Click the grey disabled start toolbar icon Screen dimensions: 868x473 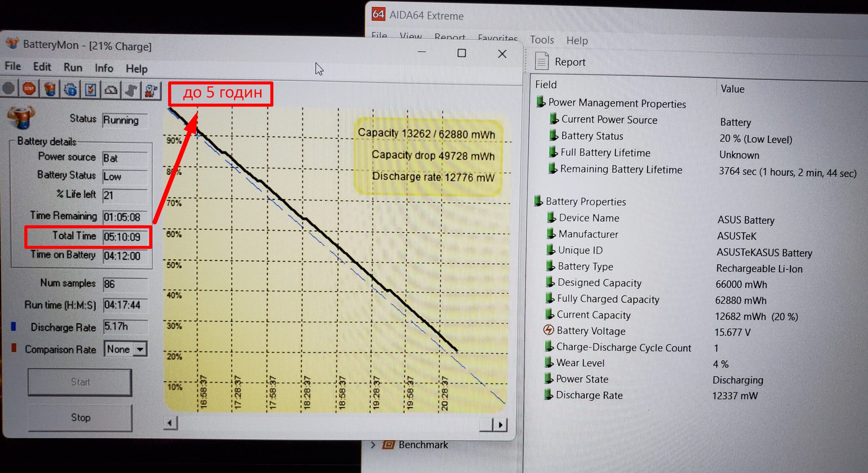(9, 89)
